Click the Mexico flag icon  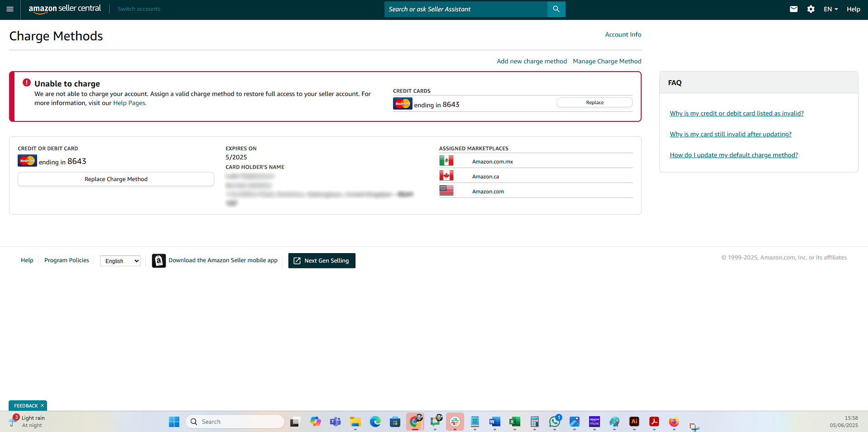(x=446, y=161)
